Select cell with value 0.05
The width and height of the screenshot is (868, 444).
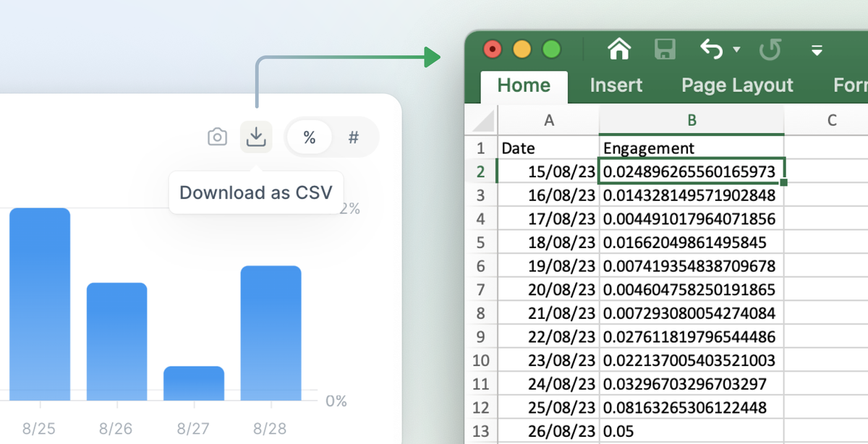[x=692, y=431]
